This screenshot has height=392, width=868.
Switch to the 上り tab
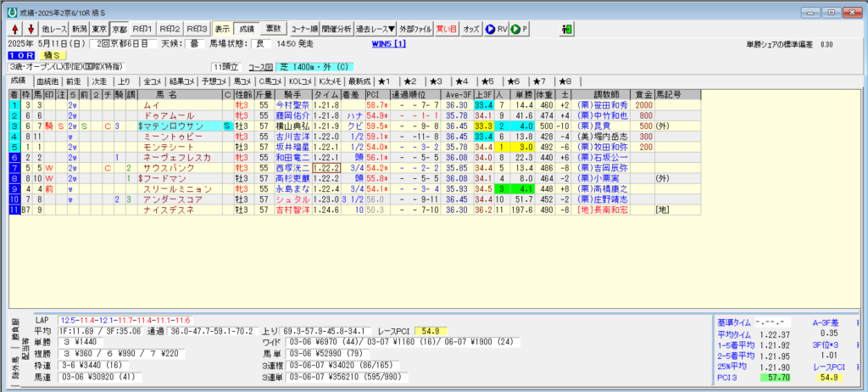125,81
